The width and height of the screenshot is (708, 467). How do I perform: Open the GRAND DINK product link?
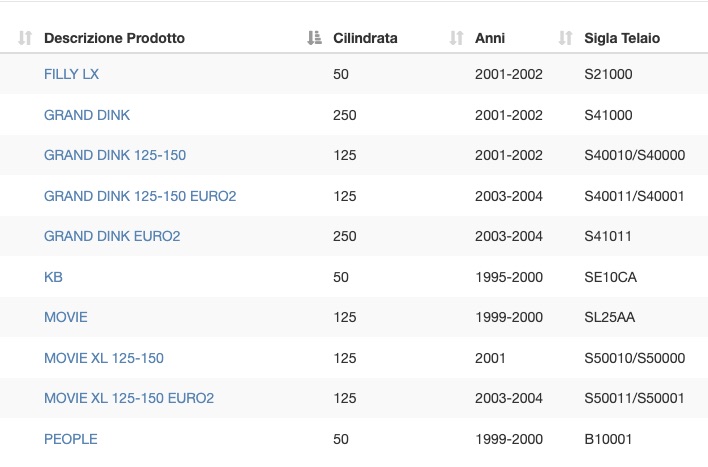click(87, 115)
